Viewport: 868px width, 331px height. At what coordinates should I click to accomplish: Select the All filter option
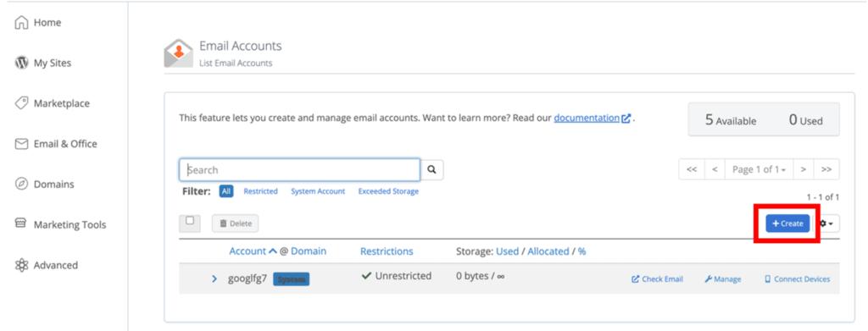point(225,191)
